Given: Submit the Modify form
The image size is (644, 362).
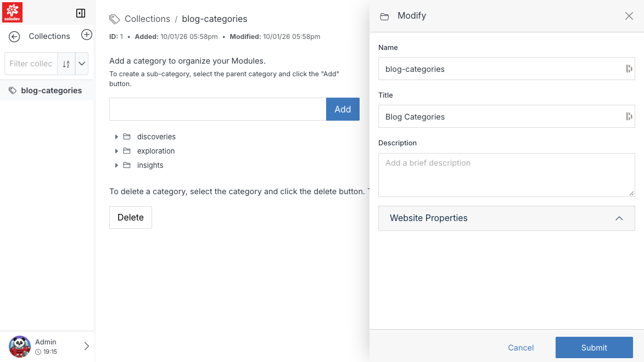Looking at the screenshot, I should (594, 348).
